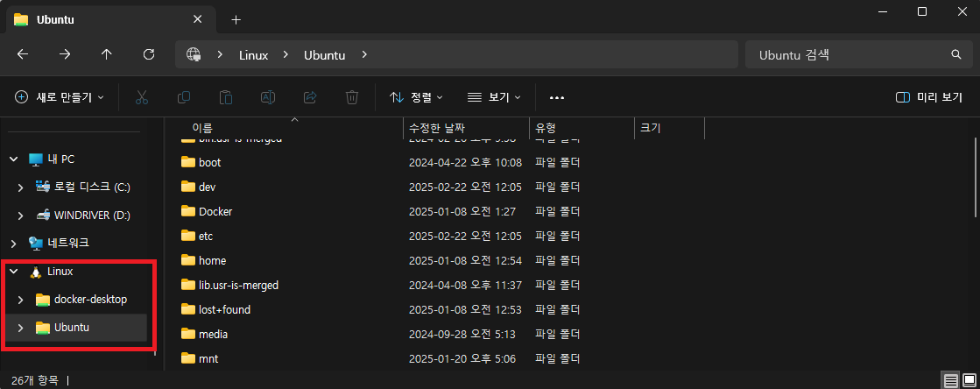Image resolution: width=980 pixels, height=389 pixels.
Task: Click the Docker folder icon
Action: (188, 211)
